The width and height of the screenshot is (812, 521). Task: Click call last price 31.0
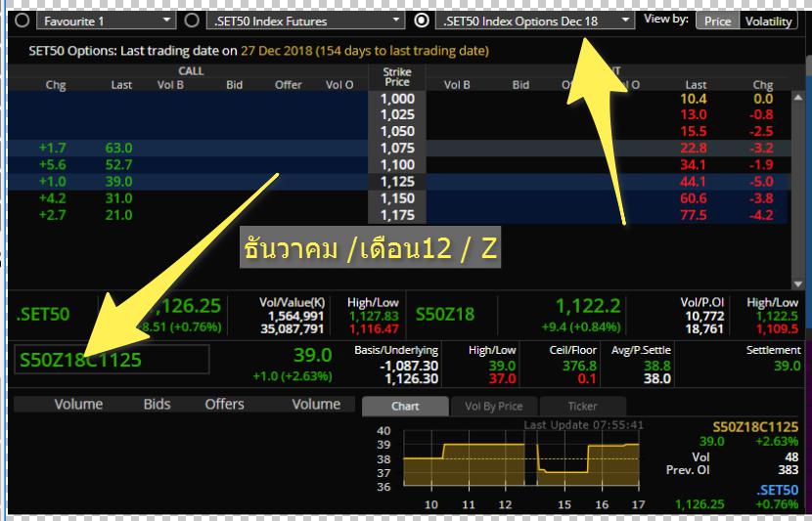click(118, 198)
